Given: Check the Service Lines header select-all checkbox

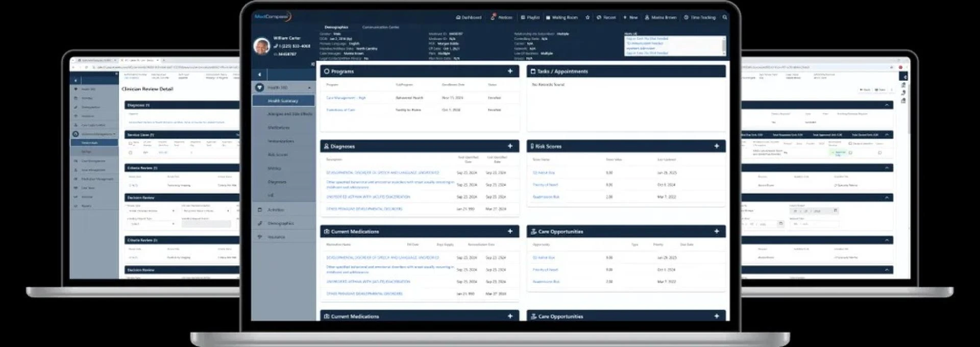Looking at the screenshot, I should pyautogui.click(x=131, y=143).
